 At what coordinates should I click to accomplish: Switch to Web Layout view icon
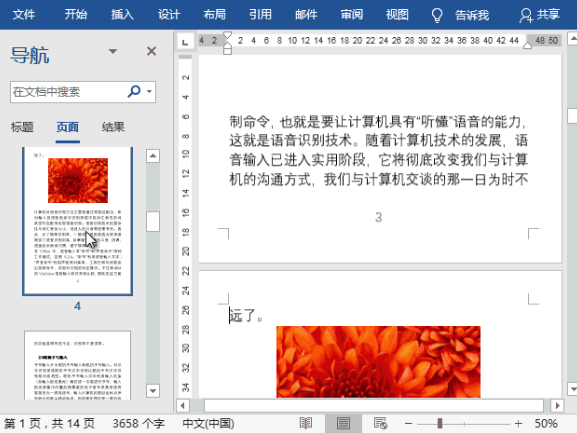click(380, 424)
